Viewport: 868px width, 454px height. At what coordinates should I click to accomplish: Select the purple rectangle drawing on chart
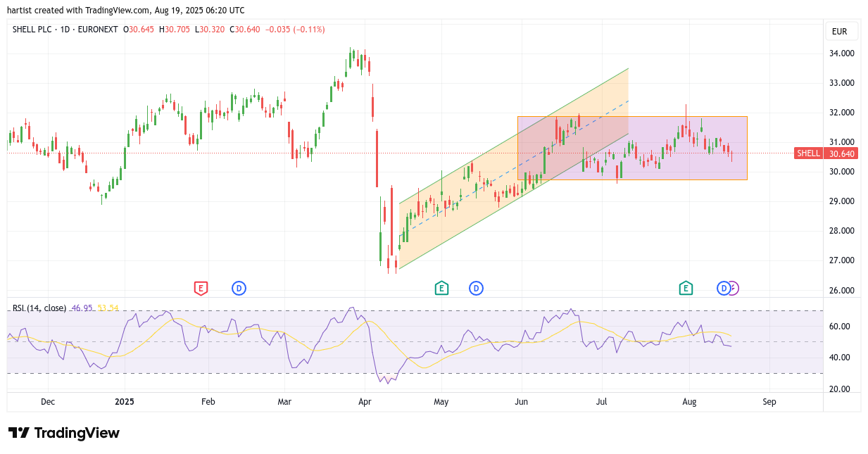point(632,148)
